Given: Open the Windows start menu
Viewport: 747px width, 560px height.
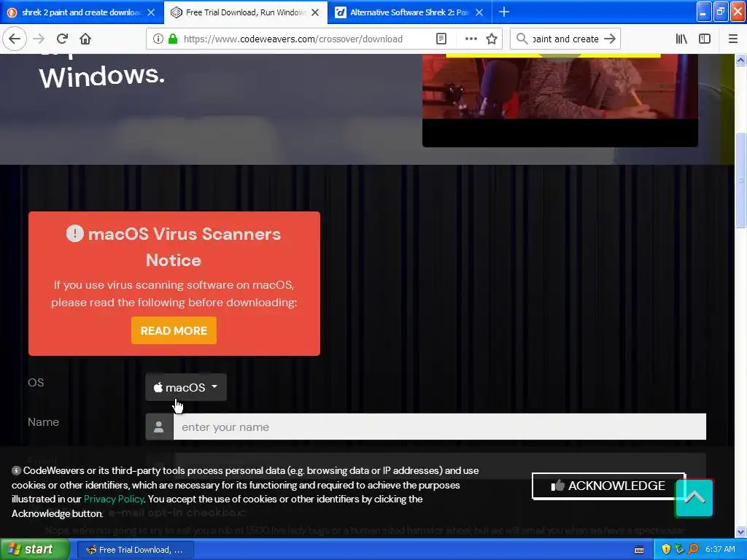Looking at the screenshot, I should [x=34, y=550].
